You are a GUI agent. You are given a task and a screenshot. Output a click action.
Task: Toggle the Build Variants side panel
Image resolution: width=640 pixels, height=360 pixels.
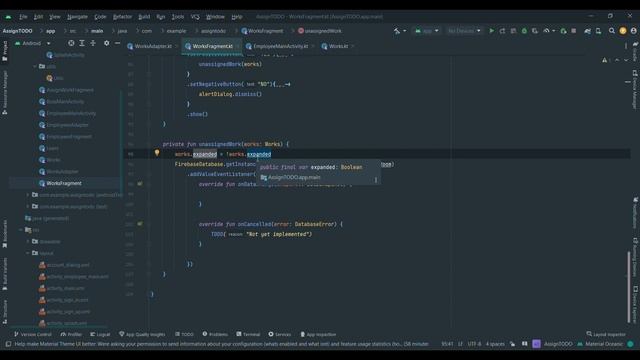(5, 273)
